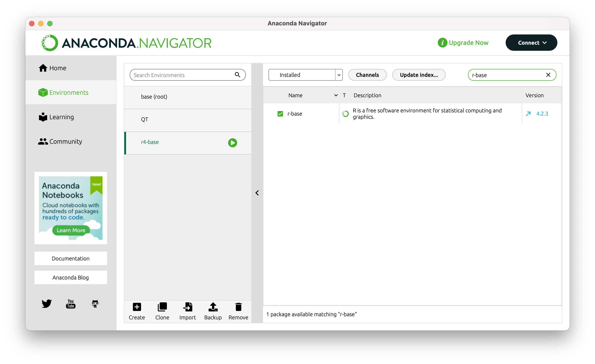This screenshot has height=364, width=595.
Task: Sort packages using the Name column arrow
Action: pyautogui.click(x=336, y=95)
